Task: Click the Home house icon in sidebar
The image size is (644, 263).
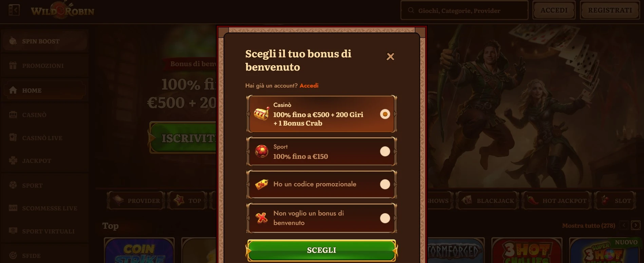Action: (13, 90)
